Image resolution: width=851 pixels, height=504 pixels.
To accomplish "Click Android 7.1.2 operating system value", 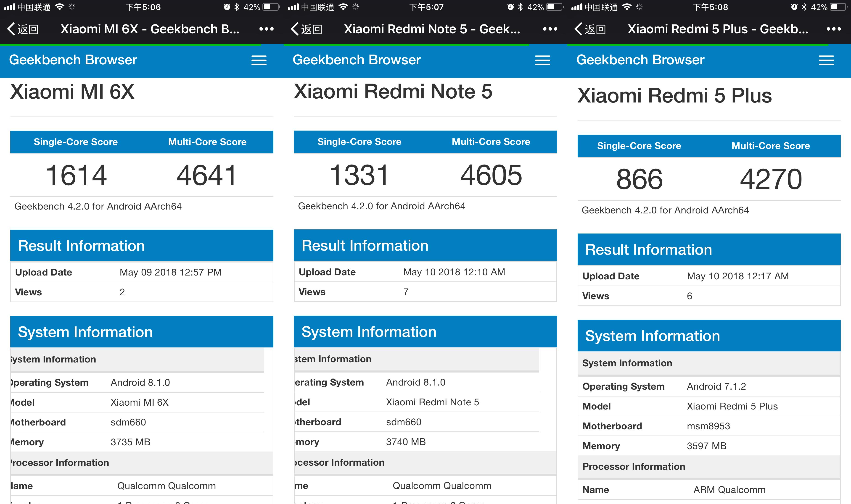I will point(716,386).
